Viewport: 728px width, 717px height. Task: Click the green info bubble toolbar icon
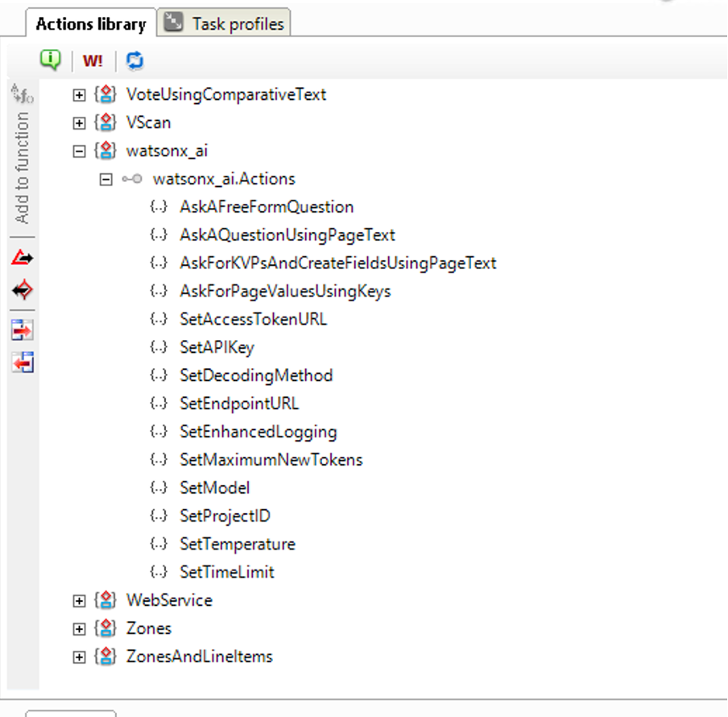click(x=50, y=60)
